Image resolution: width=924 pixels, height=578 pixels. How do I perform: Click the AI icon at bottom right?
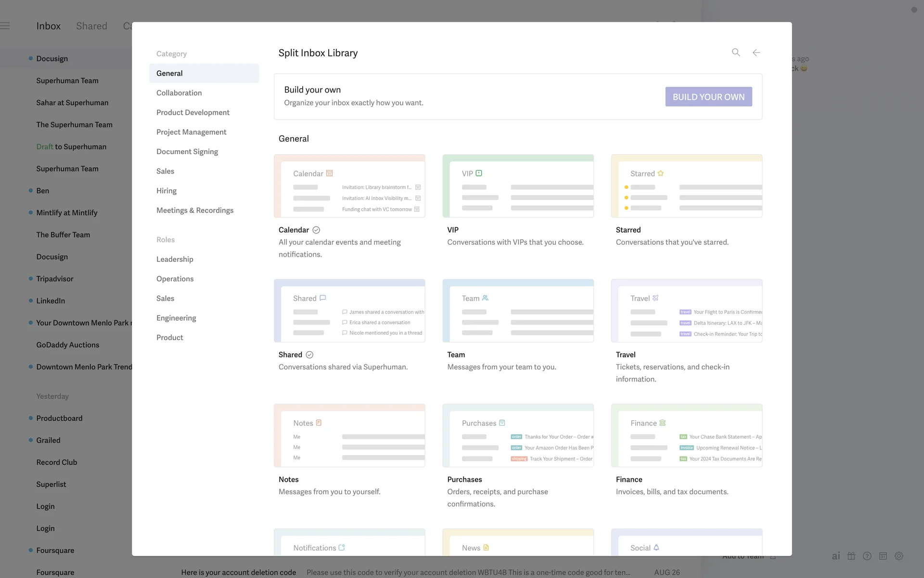click(836, 556)
